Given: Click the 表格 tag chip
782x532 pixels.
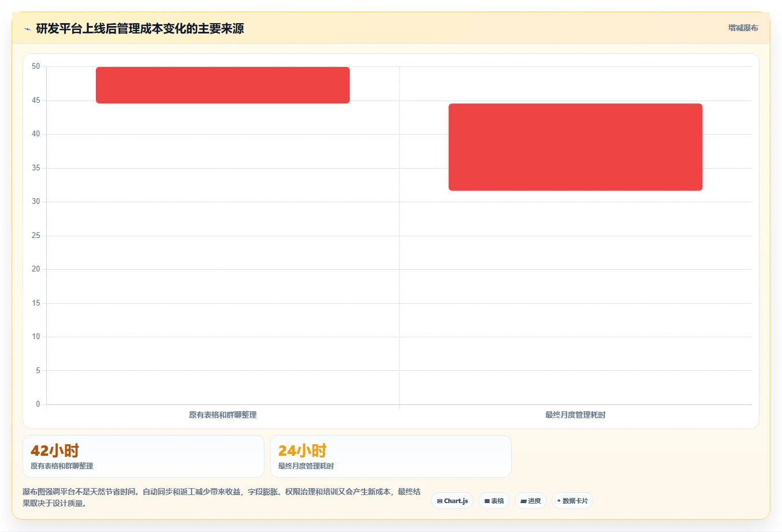Looking at the screenshot, I should pos(494,501).
